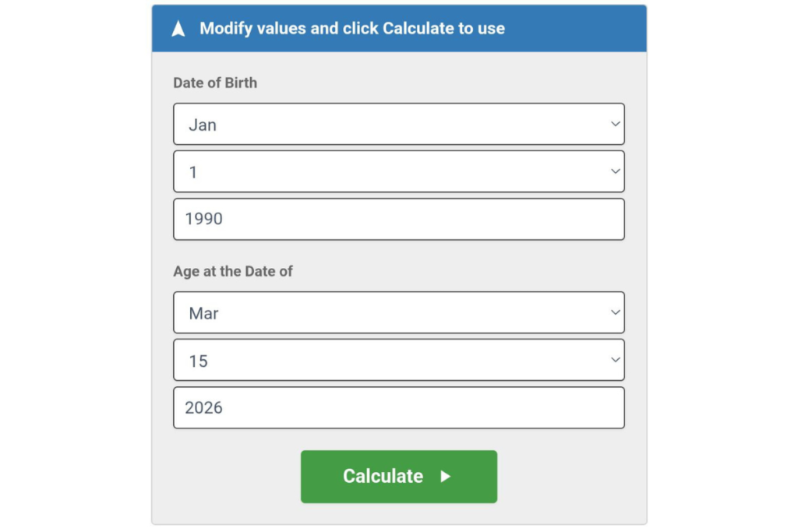Click the 1990 value in the year box
The height and width of the screenshot is (532, 798).
click(x=204, y=219)
